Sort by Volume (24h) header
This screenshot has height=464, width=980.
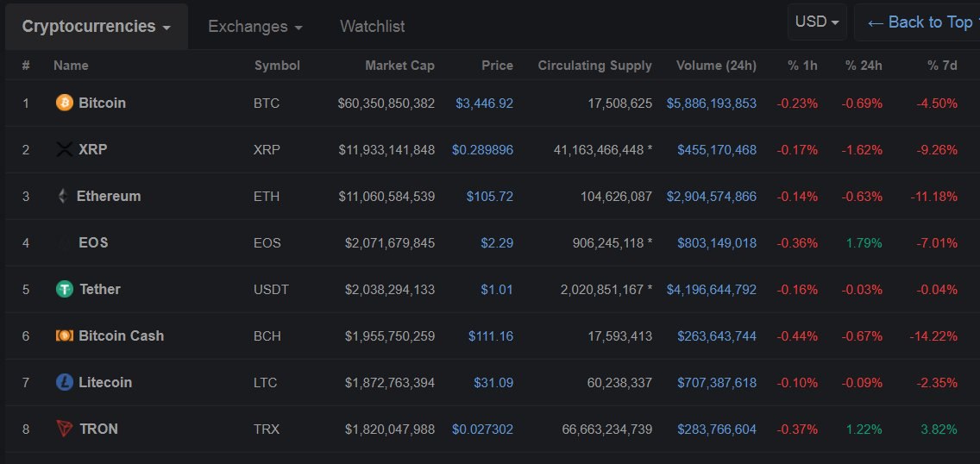tap(716, 66)
